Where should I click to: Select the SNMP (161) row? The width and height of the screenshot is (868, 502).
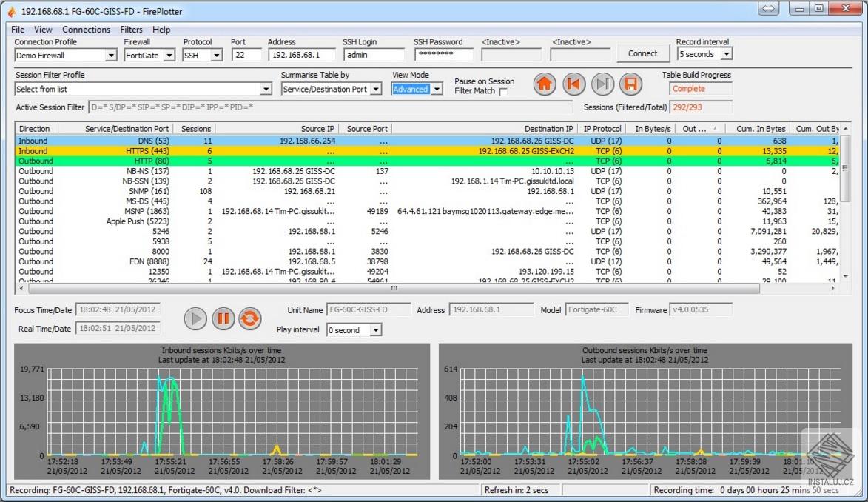[428, 191]
